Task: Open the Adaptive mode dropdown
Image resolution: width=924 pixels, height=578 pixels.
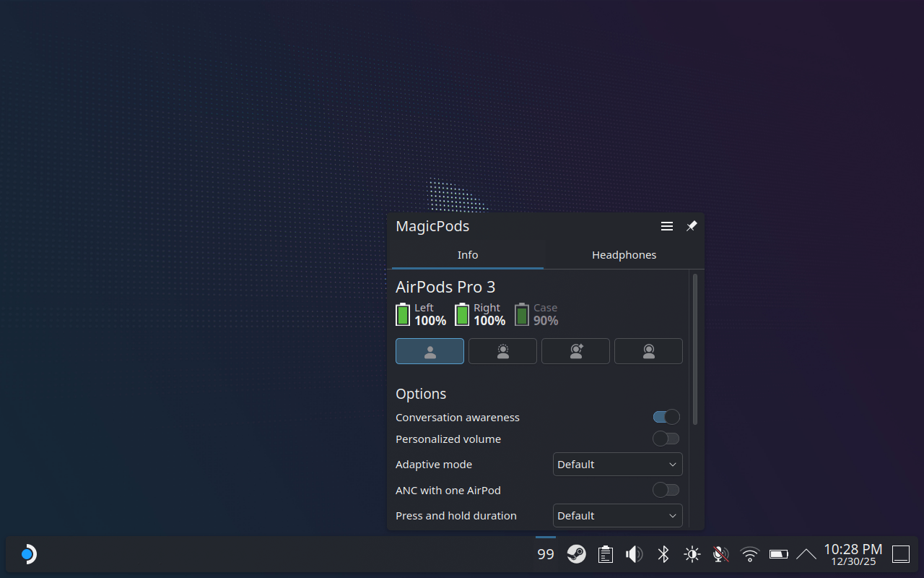Action: pyautogui.click(x=617, y=464)
